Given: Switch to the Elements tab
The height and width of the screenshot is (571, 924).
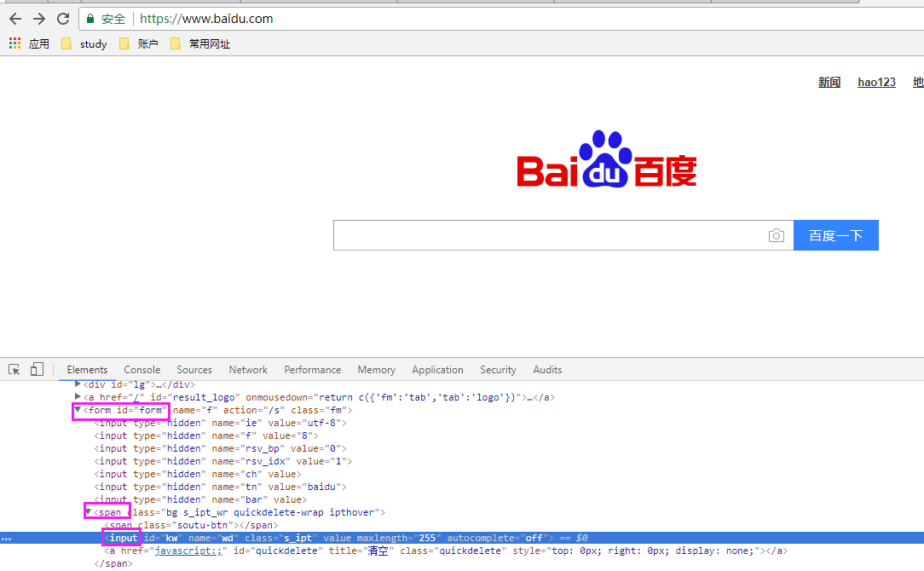Looking at the screenshot, I should (87, 370).
